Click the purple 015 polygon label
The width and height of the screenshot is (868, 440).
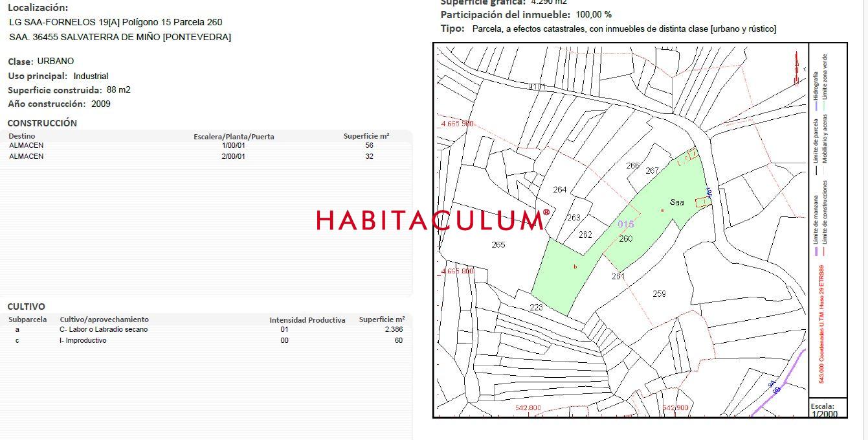tap(625, 224)
